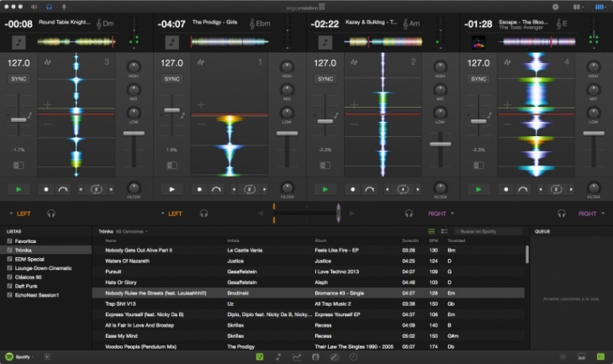Click the microphone icon in the title bar
The image size is (613, 364).
tap(64, 7)
